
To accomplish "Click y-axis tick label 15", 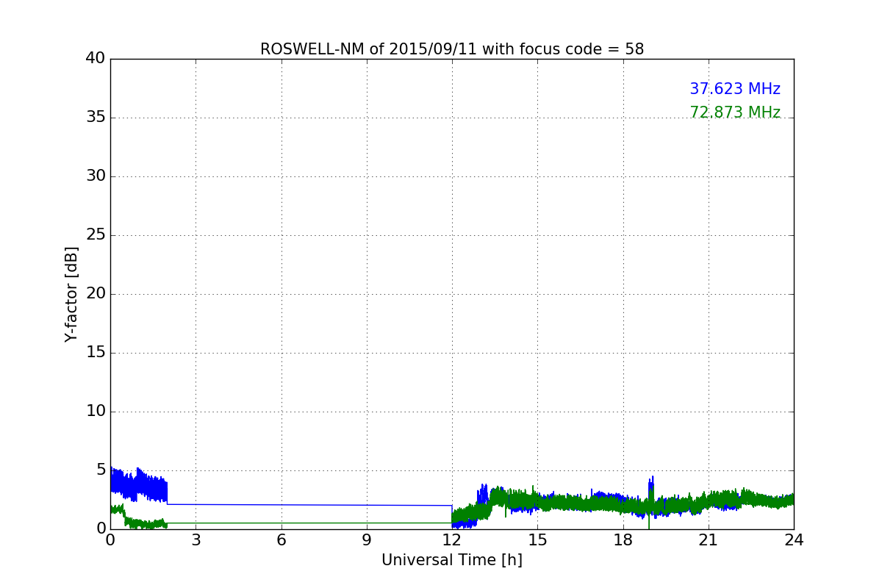I will (x=96, y=353).
